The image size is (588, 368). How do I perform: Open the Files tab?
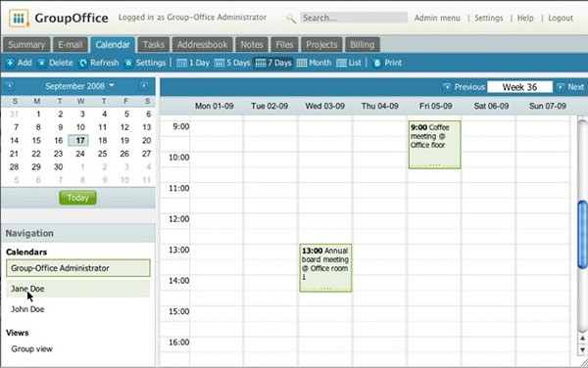tap(284, 45)
